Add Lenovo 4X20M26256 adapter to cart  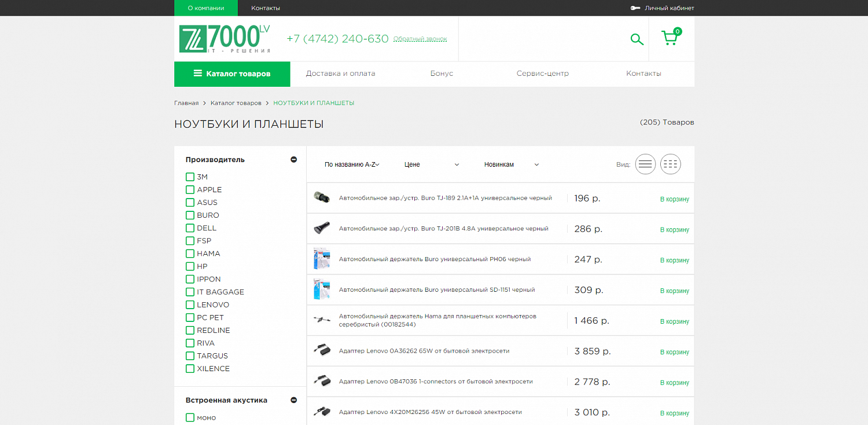tap(675, 413)
